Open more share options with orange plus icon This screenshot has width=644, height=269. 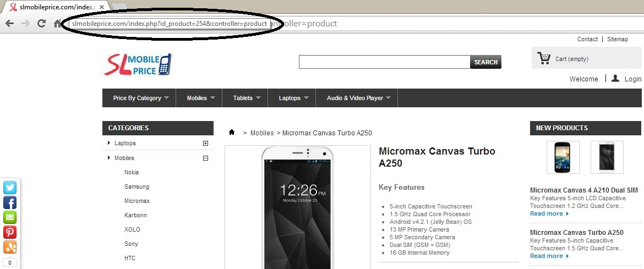pyautogui.click(x=10, y=247)
